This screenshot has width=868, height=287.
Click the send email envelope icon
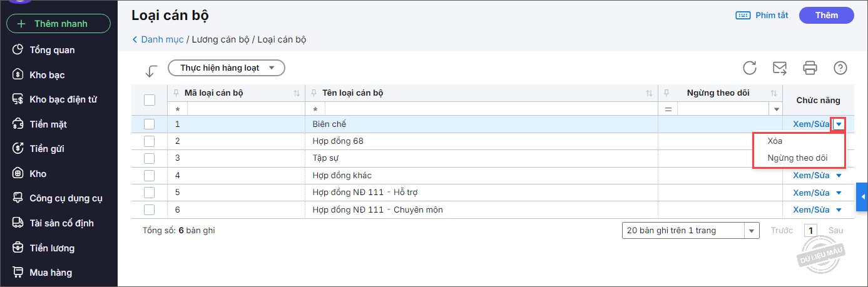pos(780,68)
